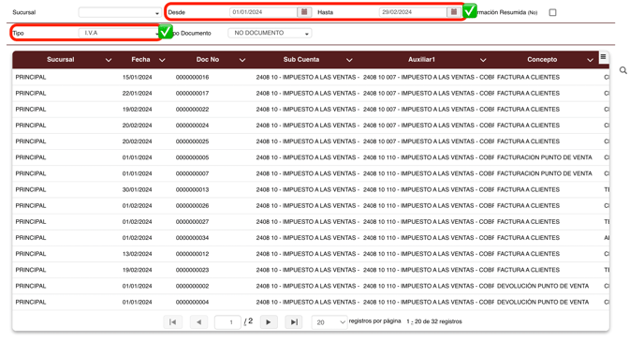Click the current page number field

point(227,322)
